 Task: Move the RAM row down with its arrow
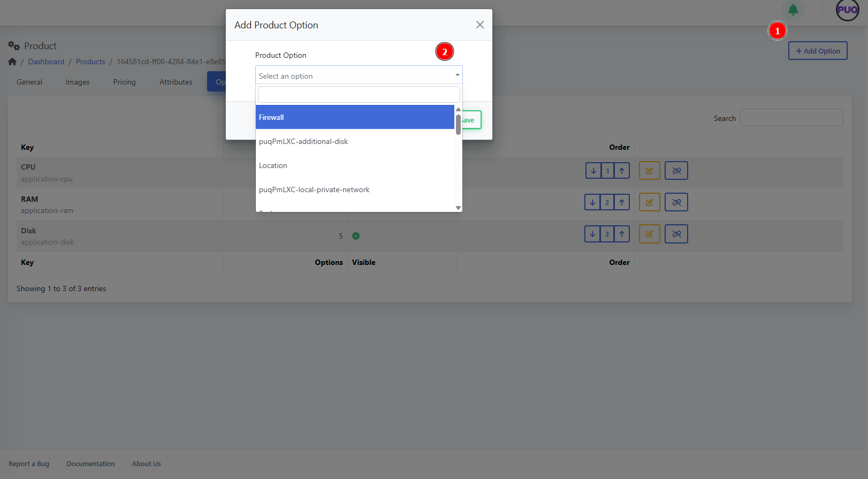pyautogui.click(x=592, y=202)
